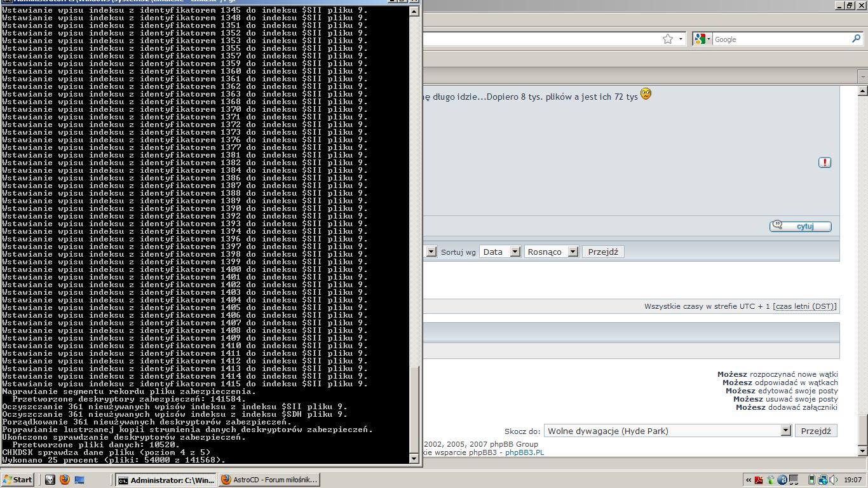868x488 pixels.
Task: Minimize the Firefox window
Action: [x=839, y=4]
